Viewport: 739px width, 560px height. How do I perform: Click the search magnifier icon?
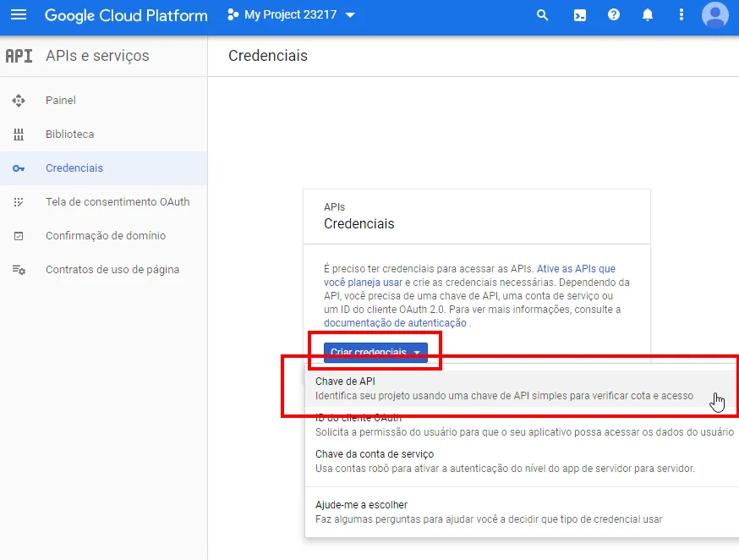tap(543, 15)
